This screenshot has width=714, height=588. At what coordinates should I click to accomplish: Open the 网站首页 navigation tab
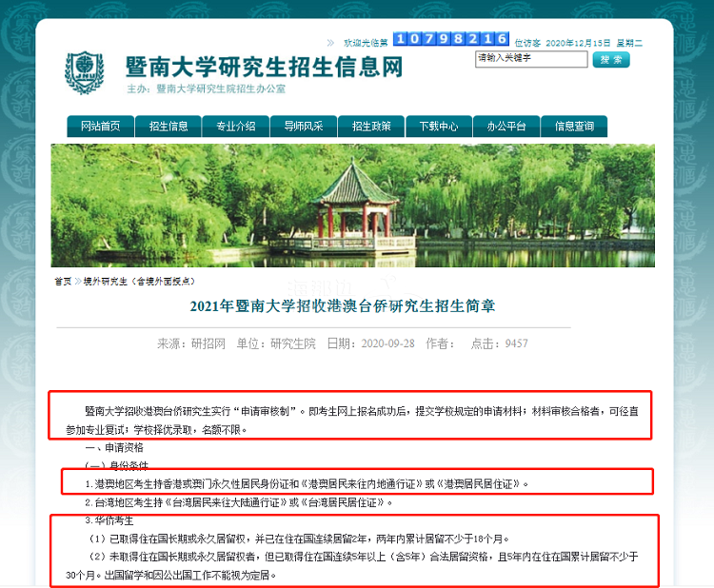click(100, 127)
